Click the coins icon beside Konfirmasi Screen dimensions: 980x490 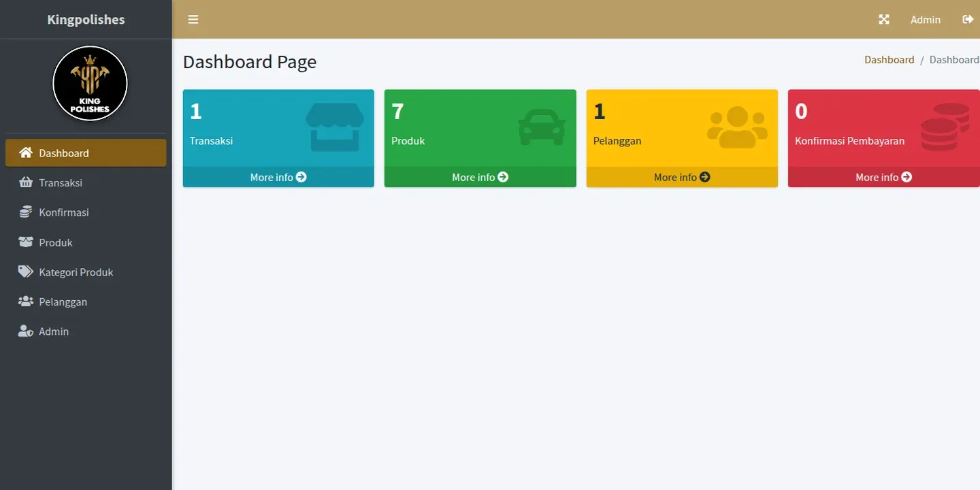coord(26,212)
